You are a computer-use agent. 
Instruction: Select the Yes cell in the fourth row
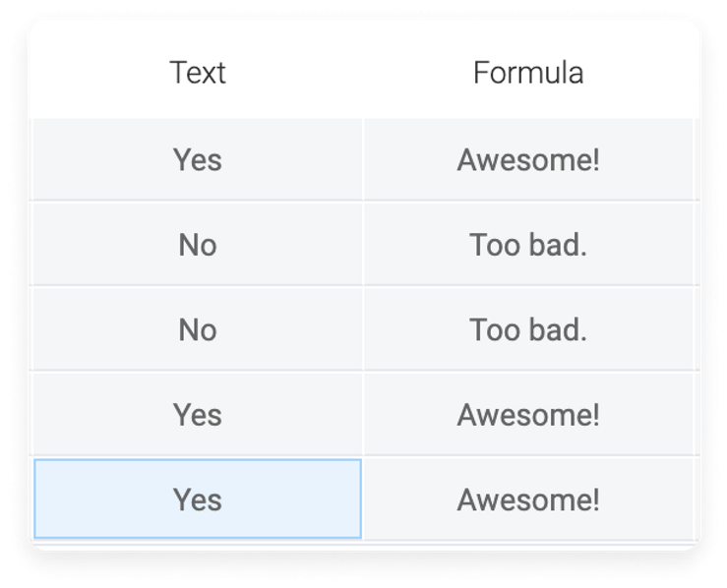198,414
